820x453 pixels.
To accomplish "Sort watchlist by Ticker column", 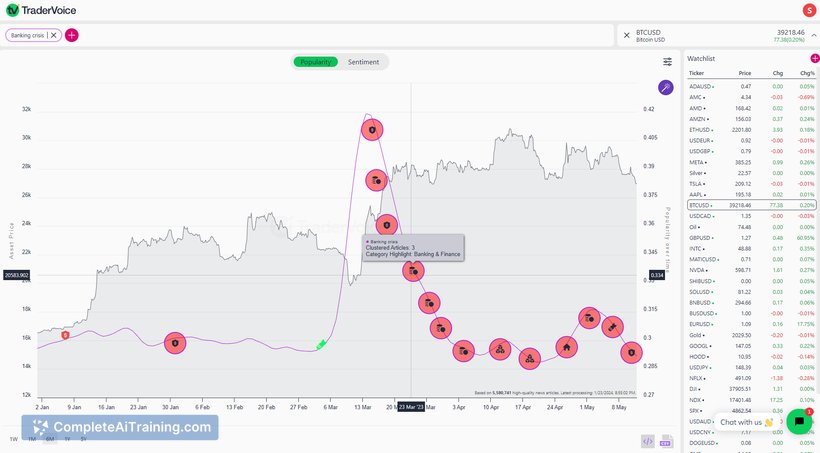I will coord(696,73).
